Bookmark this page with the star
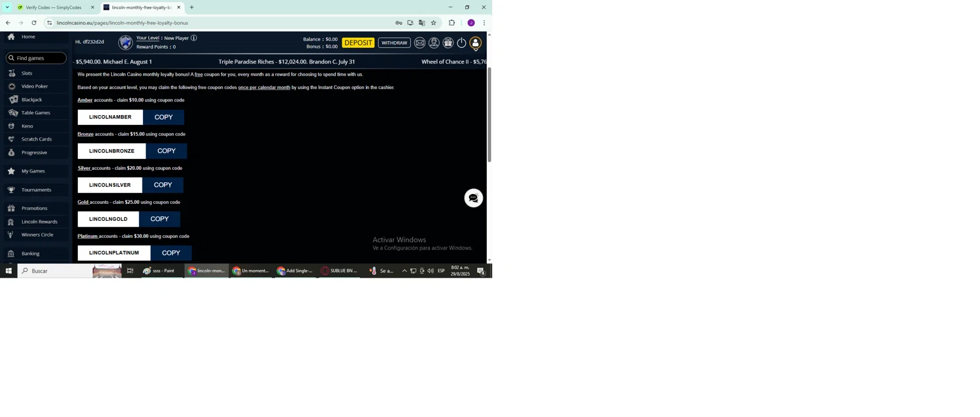This screenshot has width=980, height=417. pos(433,23)
